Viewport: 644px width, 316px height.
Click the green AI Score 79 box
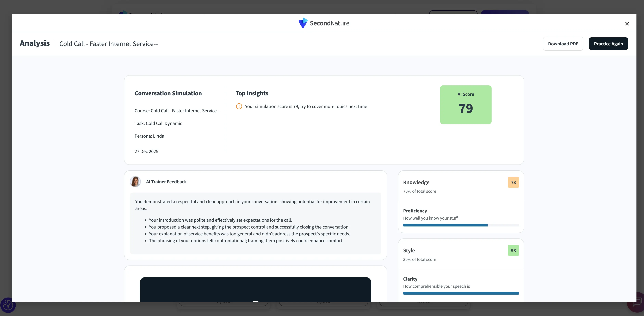coord(466,105)
